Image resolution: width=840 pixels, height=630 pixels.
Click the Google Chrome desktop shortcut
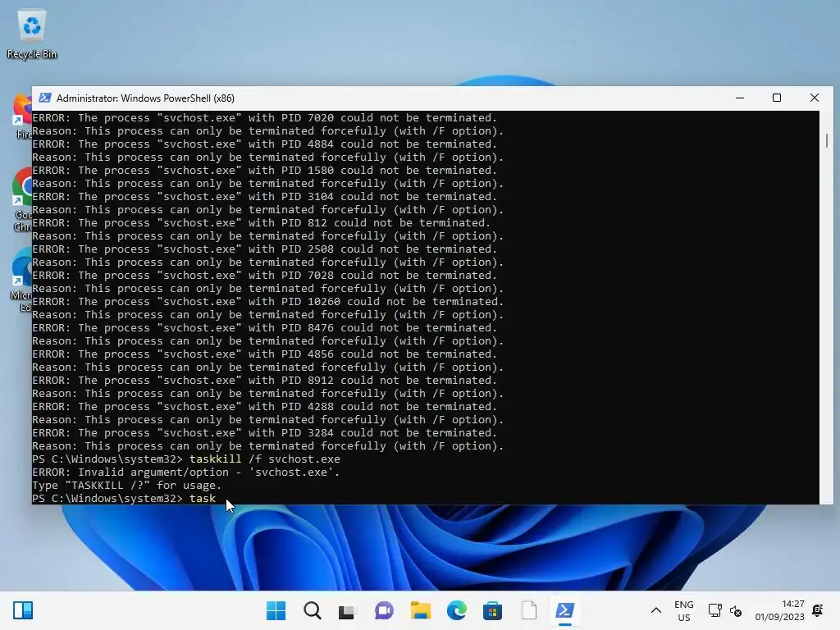point(22,199)
